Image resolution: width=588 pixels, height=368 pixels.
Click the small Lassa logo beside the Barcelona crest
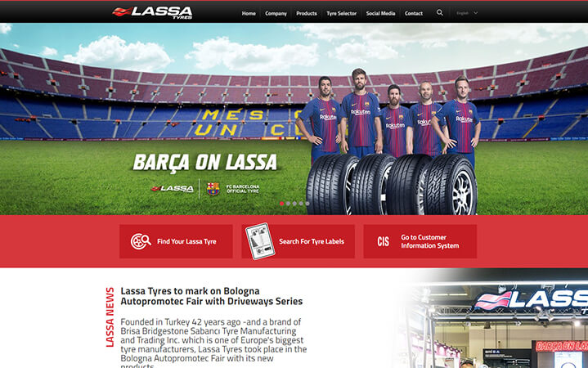click(x=172, y=188)
